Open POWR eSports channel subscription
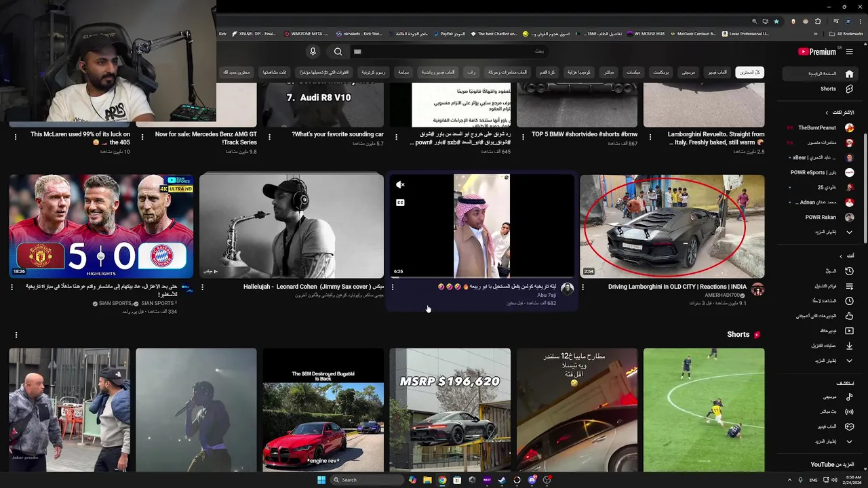The image size is (868, 488). click(x=819, y=172)
